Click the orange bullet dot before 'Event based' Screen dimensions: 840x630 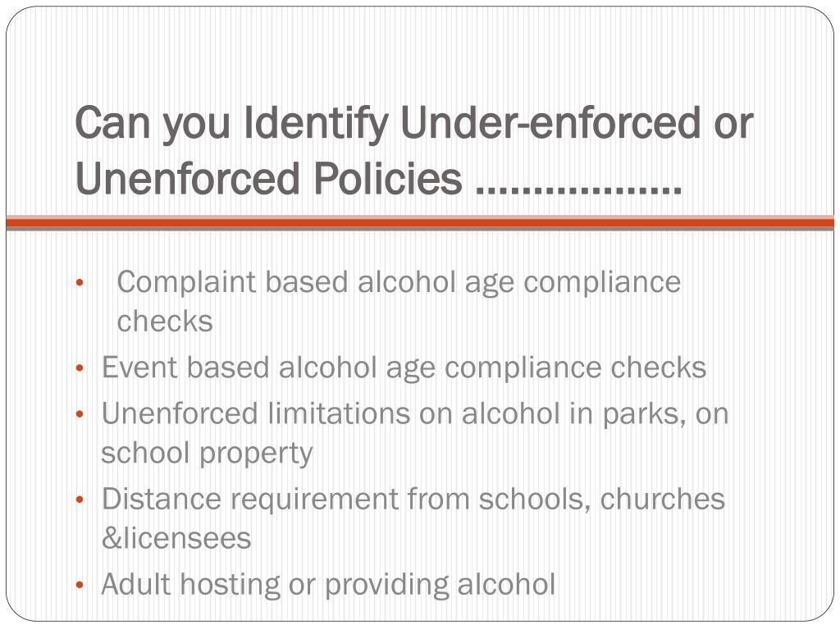(x=80, y=368)
